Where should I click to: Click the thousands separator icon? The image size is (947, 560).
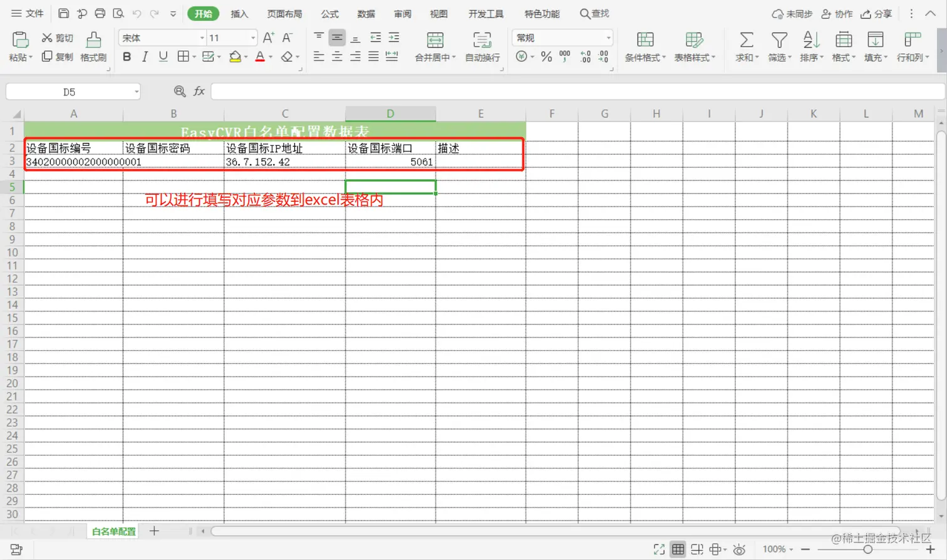point(565,57)
